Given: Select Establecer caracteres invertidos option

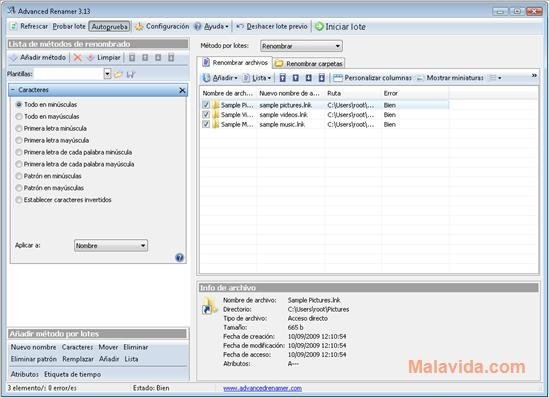Looking at the screenshot, I should (64, 200).
